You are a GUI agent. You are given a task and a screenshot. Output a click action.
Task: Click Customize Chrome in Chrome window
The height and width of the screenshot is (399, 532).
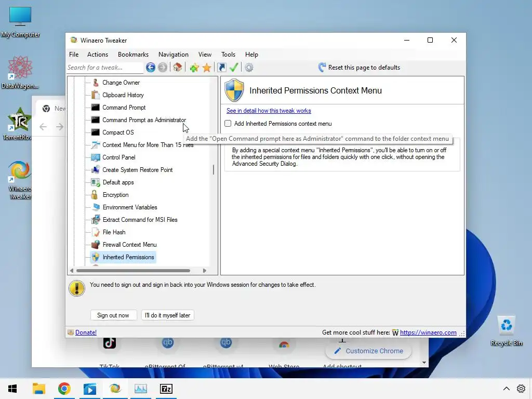coord(368,351)
